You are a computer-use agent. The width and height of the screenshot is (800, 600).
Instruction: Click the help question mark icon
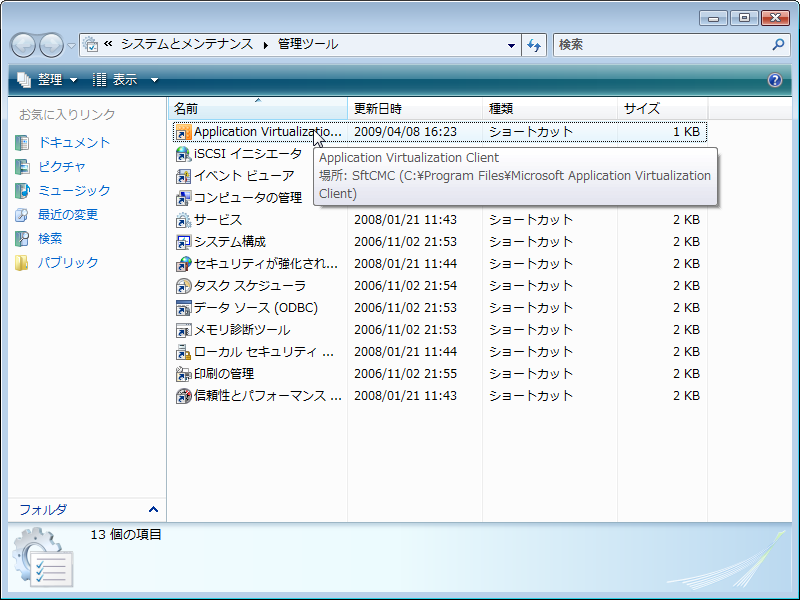coord(774,80)
